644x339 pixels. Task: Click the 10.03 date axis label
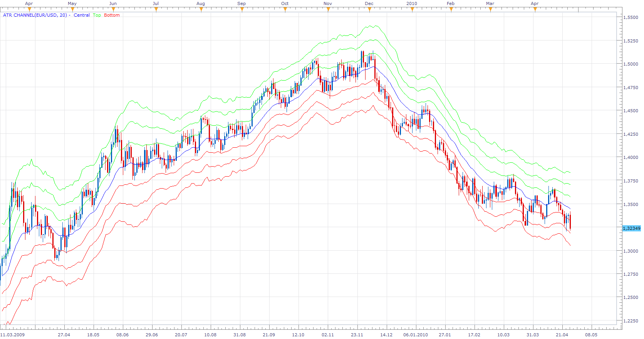[x=503, y=334]
